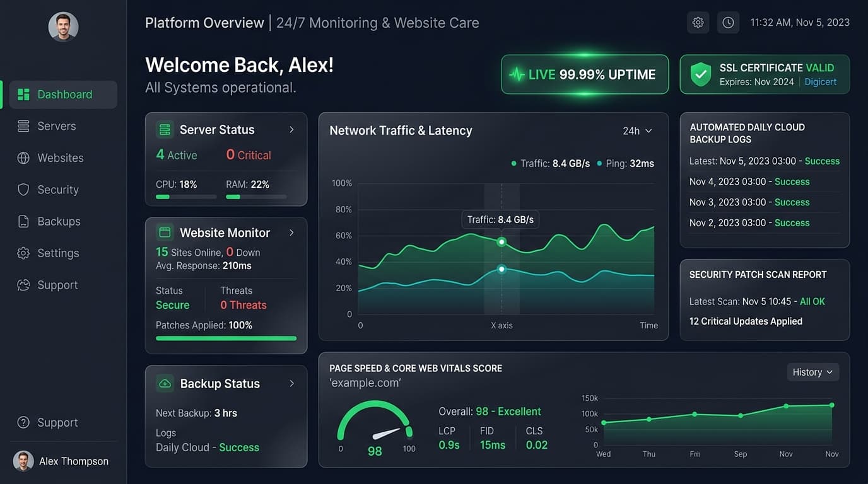Click the LCP 0.9s metric

pos(449,438)
